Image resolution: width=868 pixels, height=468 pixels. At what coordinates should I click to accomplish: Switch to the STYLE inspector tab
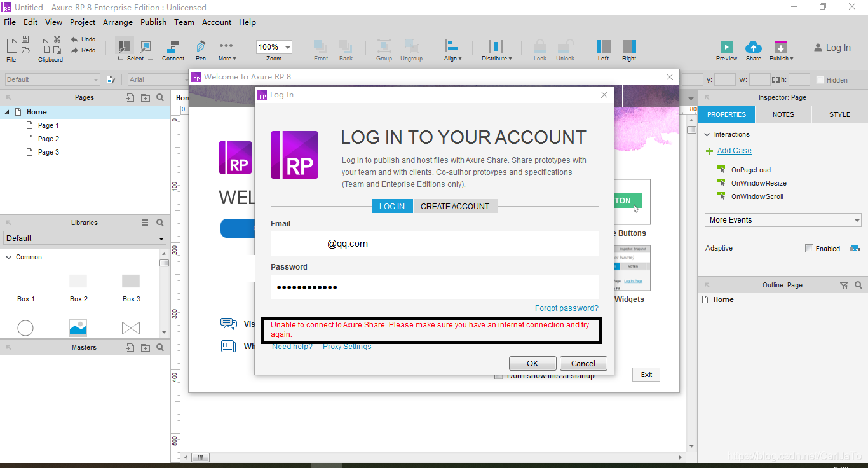click(839, 114)
